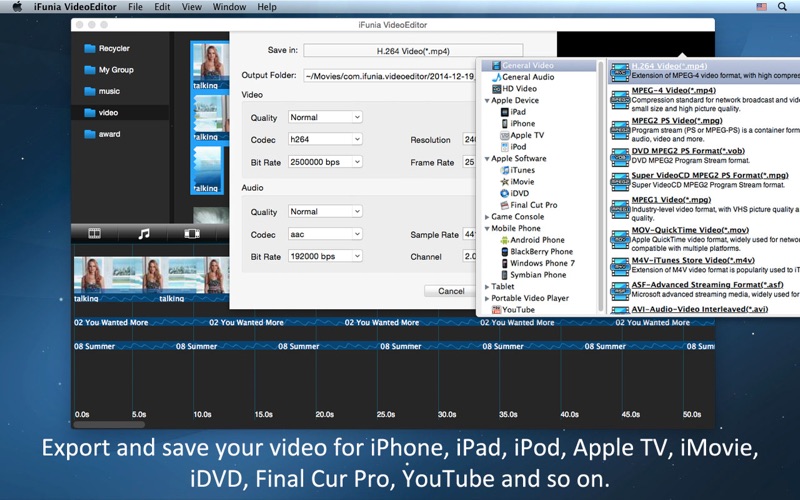The width and height of the screenshot is (800, 500).
Task: Choose iTunes software preset
Action: [517, 170]
